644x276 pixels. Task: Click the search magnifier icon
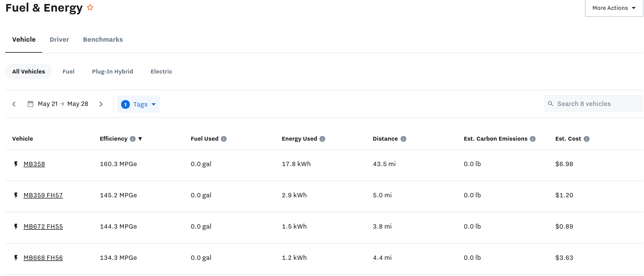[x=550, y=103]
